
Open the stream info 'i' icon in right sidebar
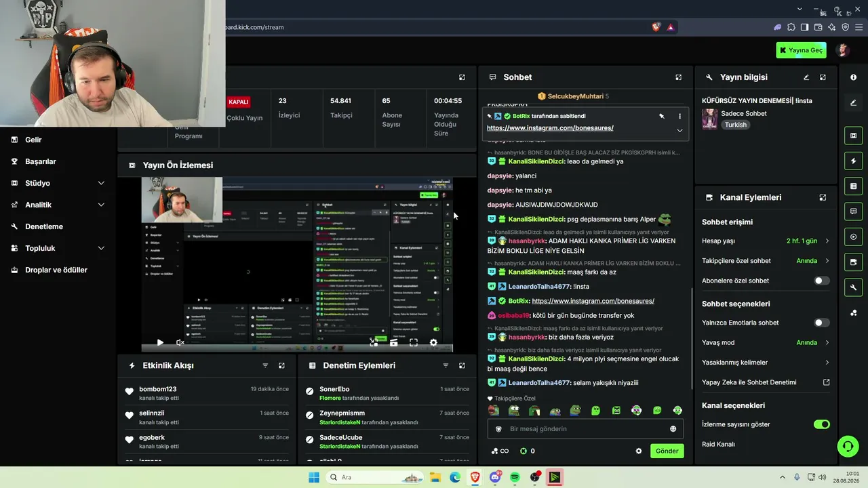pyautogui.click(x=854, y=77)
